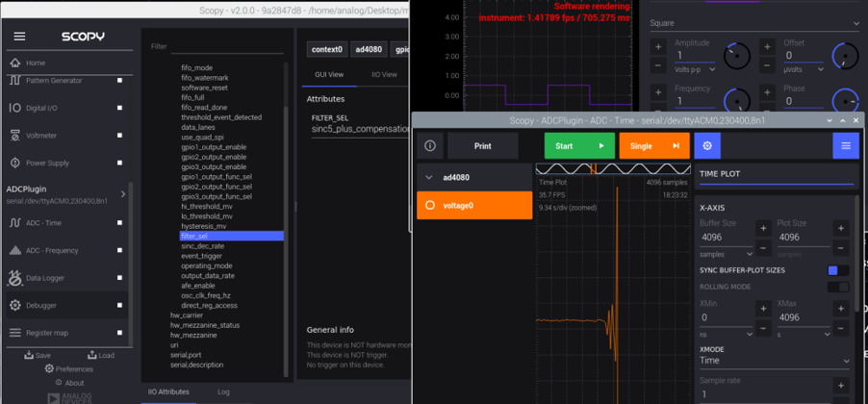The height and width of the screenshot is (404, 868).
Task: Click the info icon beside Print
Action: 430,146
